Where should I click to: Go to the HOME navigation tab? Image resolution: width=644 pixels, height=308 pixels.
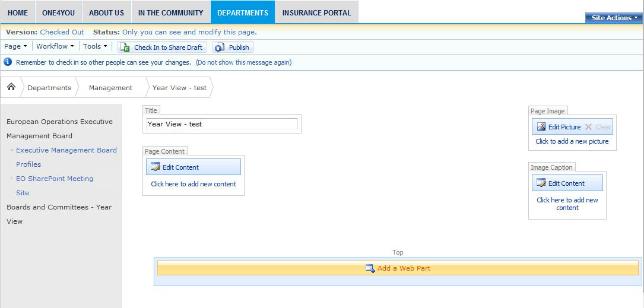(x=18, y=12)
